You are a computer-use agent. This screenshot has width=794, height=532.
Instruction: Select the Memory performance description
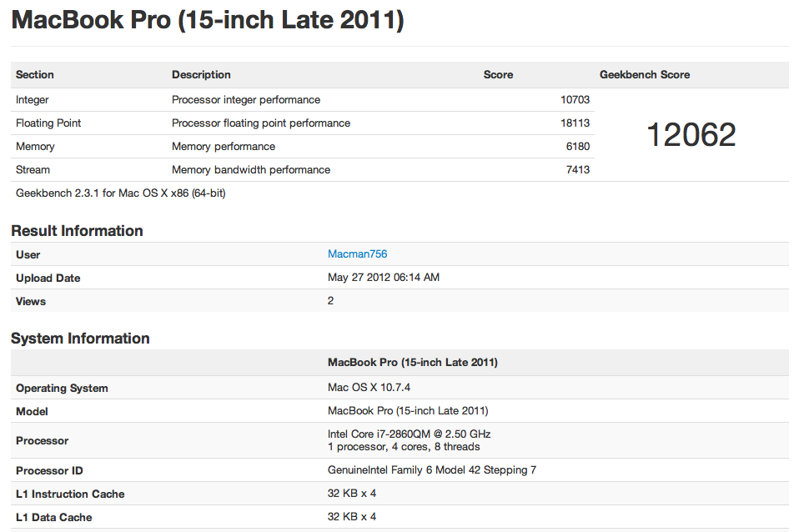224,146
